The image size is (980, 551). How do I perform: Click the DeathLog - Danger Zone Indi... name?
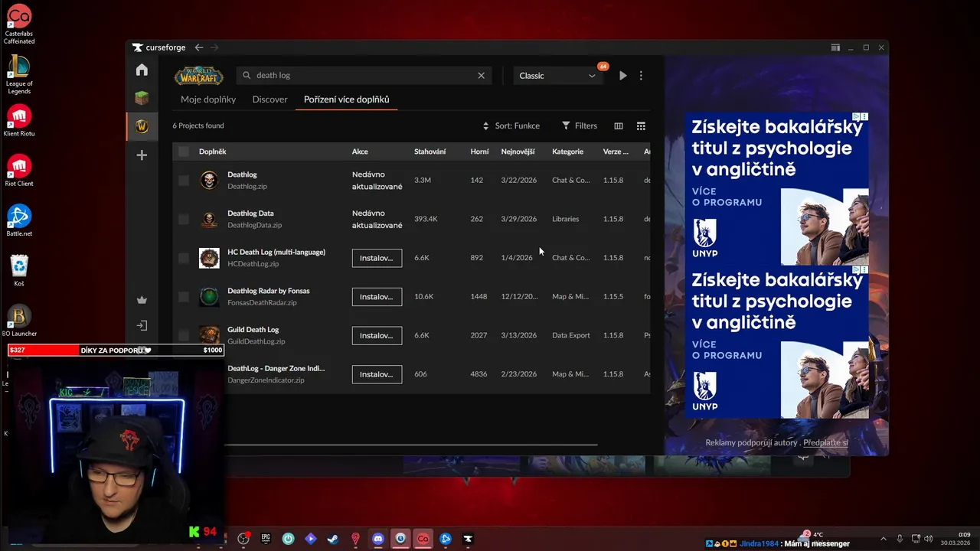tap(276, 368)
